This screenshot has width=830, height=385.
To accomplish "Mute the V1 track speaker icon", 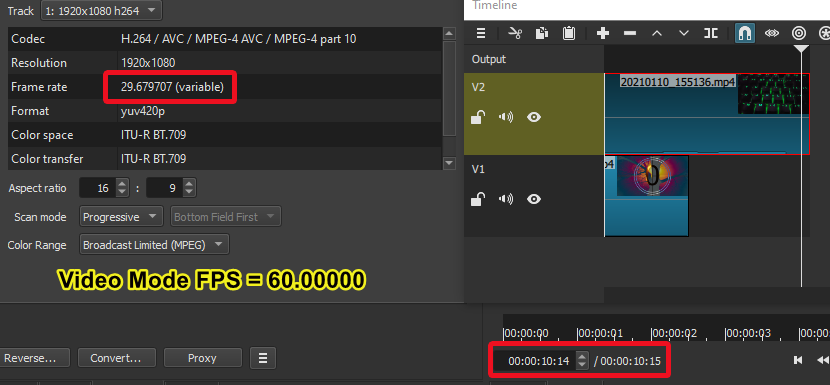I will pos(506,199).
